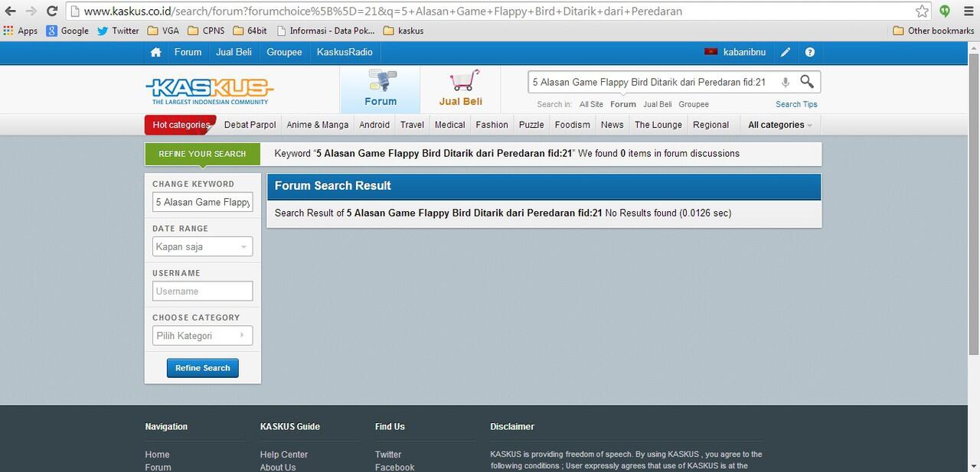Click the browser back arrow

click(x=10, y=11)
